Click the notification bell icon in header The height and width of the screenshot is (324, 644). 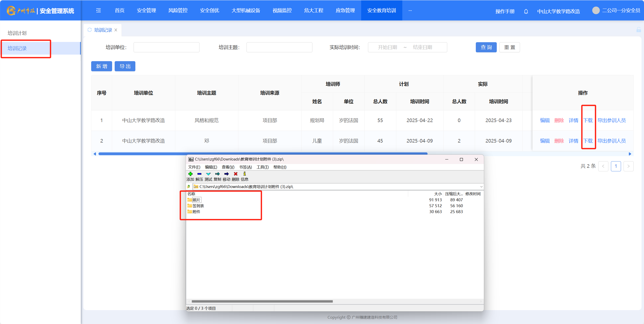point(526,11)
